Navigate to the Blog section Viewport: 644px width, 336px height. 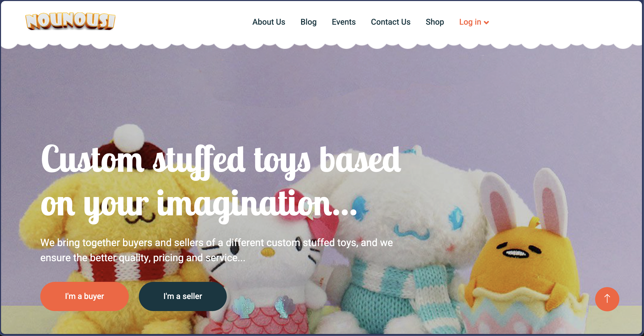(308, 22)
